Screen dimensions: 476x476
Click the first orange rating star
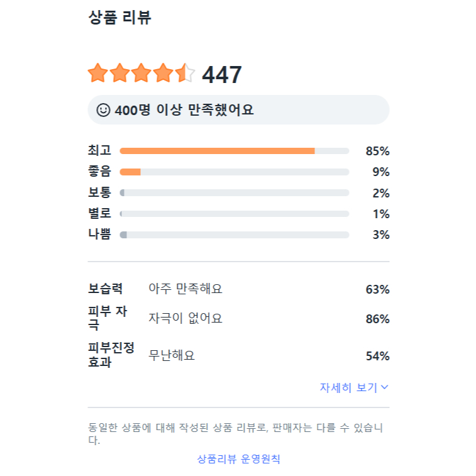97,74
